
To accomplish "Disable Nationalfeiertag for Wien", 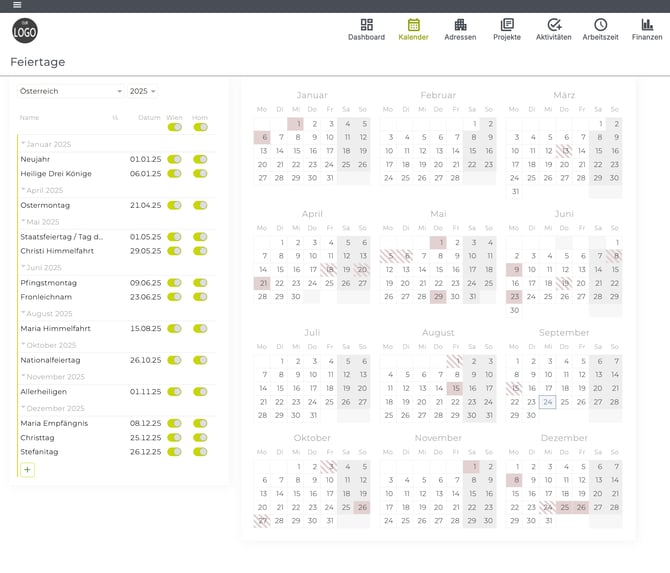I will point(175,360).
